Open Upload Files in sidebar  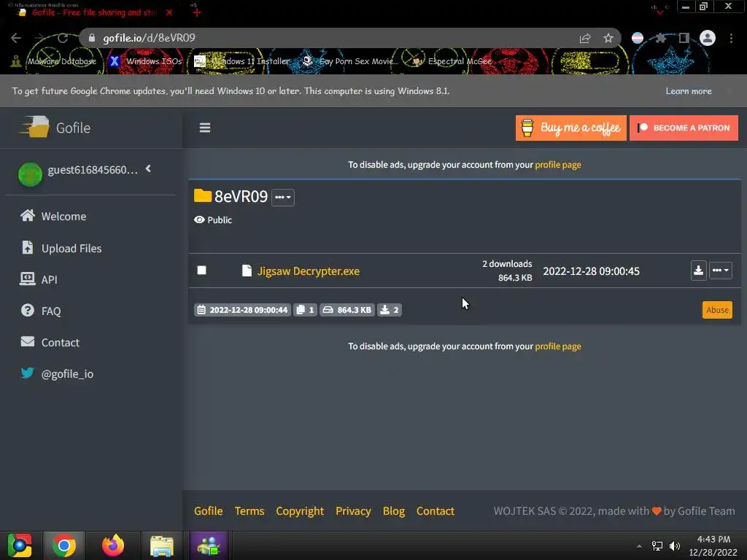point(61,248)
